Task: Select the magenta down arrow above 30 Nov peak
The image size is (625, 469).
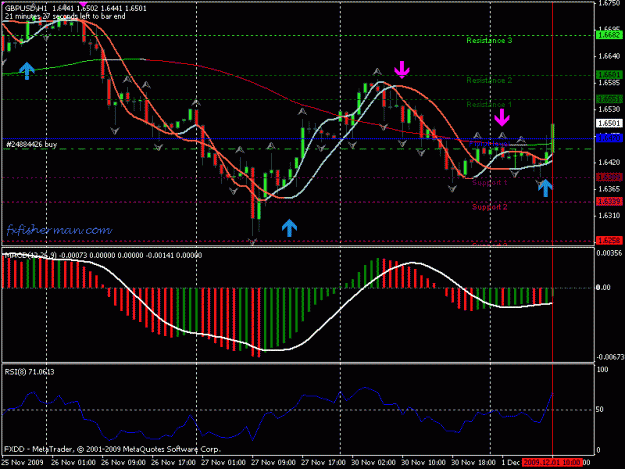Action: pos(402,69)
